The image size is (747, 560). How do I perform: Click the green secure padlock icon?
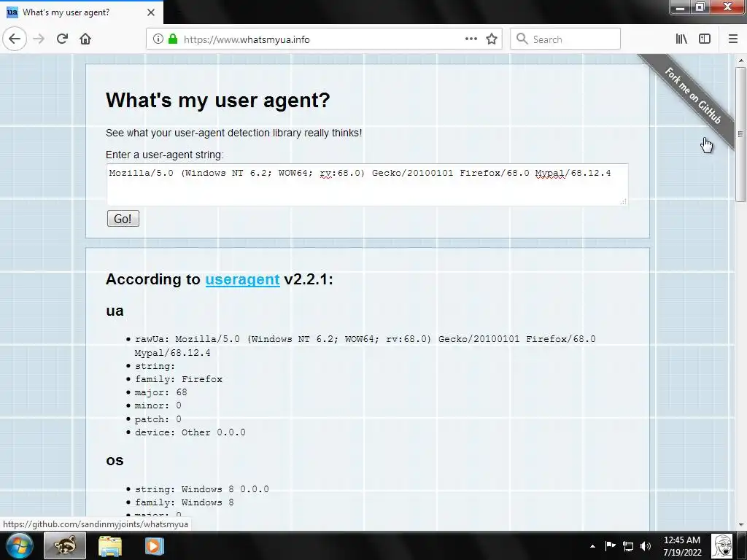[x=173, y=39]
